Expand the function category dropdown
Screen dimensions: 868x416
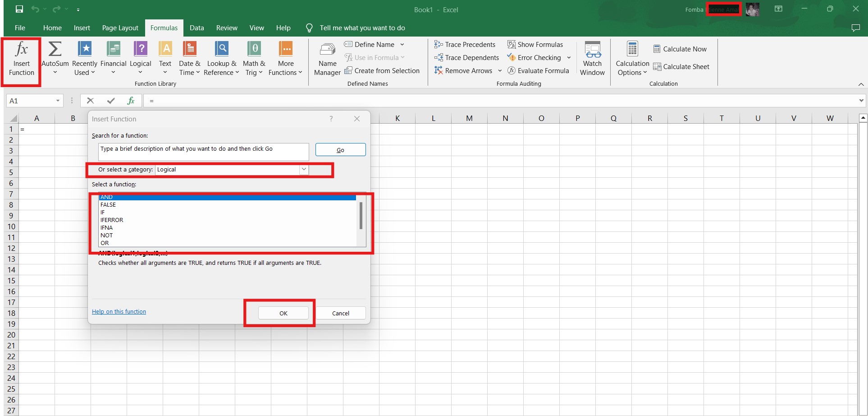point(304,169)
